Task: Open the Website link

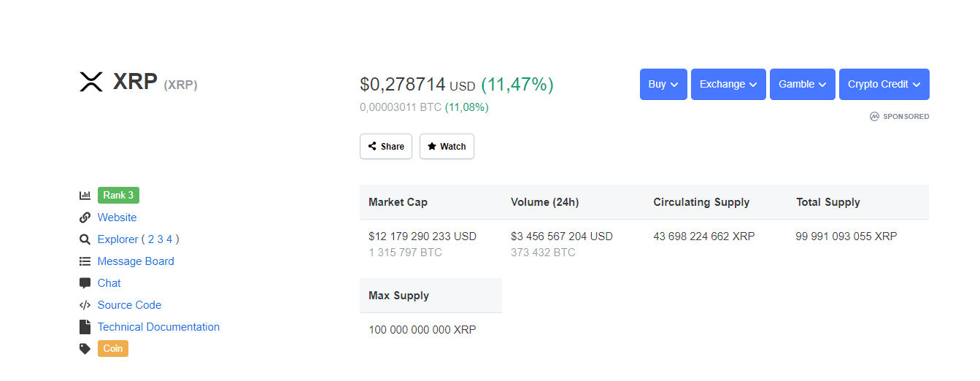Action: point(117,218)
